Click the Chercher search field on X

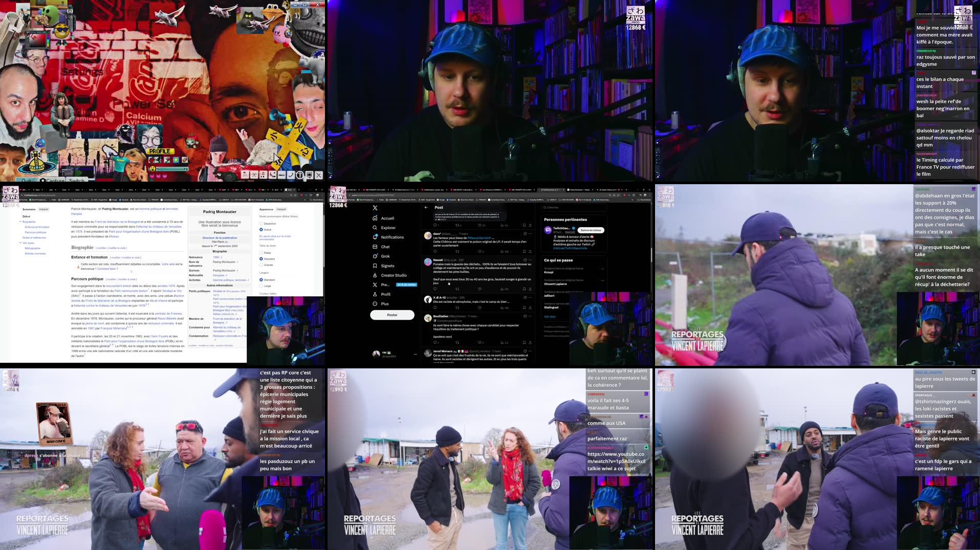[x=573, y=208]
